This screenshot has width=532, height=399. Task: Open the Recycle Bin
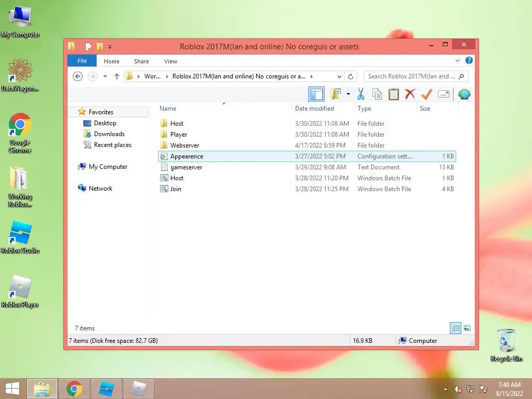(506, 345)
